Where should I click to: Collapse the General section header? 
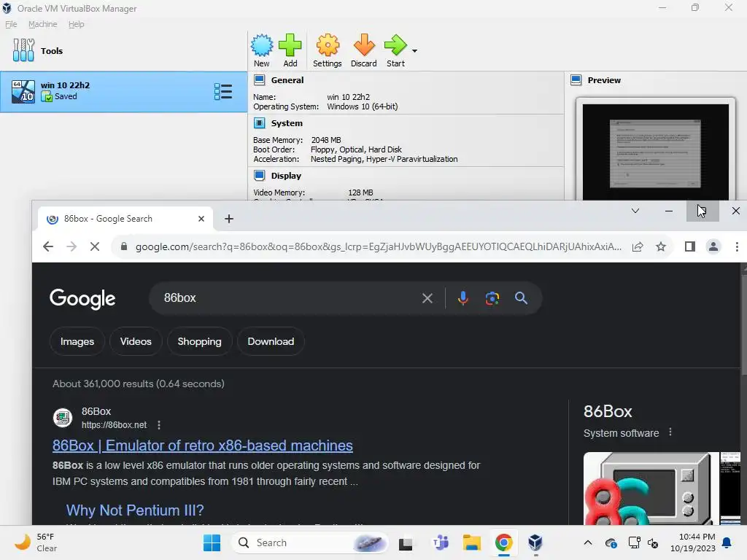(x=287, y=80)
